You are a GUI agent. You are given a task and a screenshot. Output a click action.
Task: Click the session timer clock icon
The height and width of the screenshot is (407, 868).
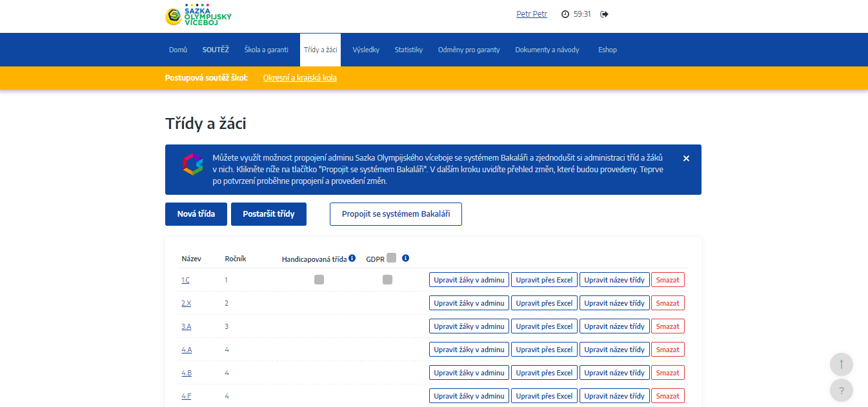click(x=565, y=14)
